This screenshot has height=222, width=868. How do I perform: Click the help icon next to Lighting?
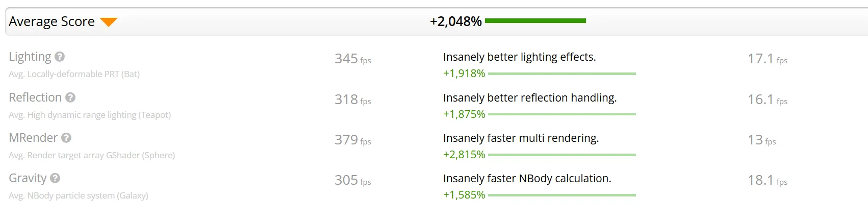click(x=60, y=57)
